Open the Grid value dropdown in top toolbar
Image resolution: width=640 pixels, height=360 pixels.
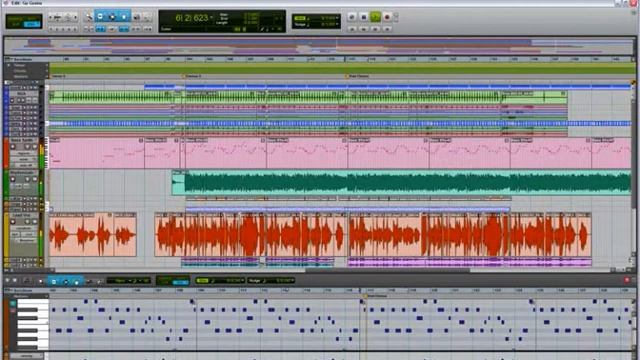(x=337, y=18)
